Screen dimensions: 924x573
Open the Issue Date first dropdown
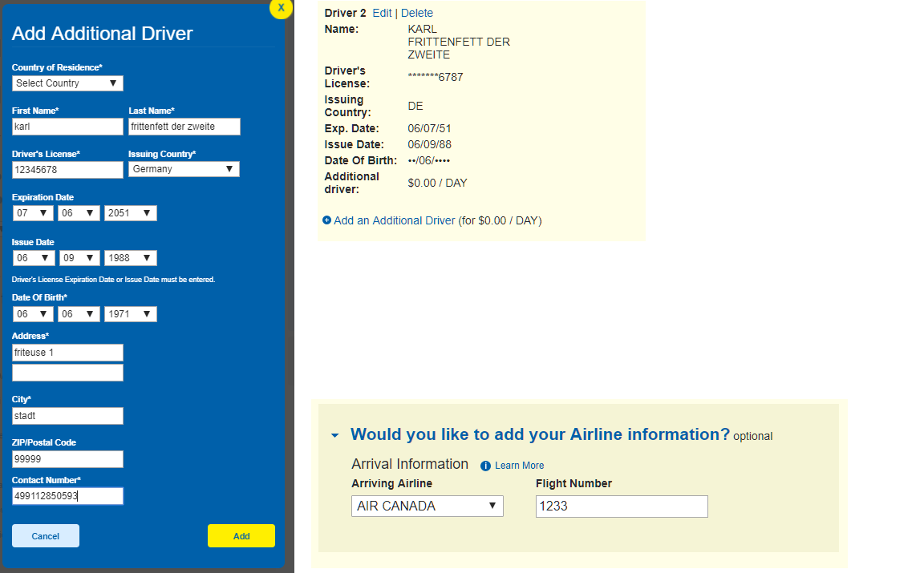[33, 258]
